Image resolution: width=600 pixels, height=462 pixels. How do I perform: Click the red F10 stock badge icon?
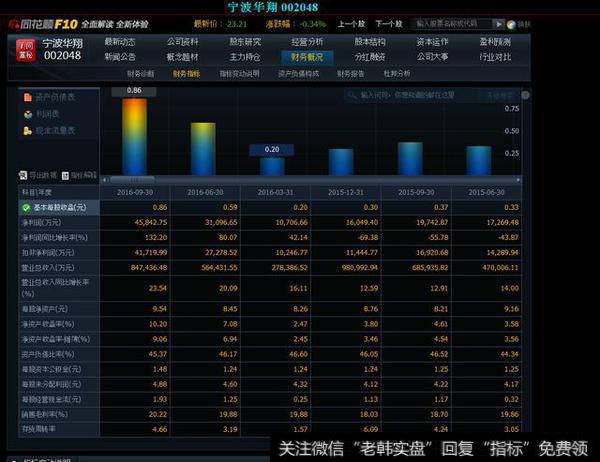[x=26, y=50]
